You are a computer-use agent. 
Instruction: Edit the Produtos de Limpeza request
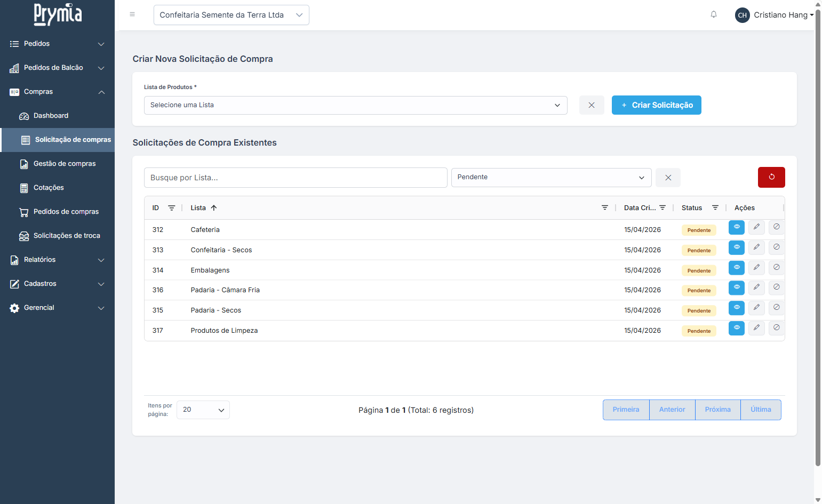click(x=756, y=328)
